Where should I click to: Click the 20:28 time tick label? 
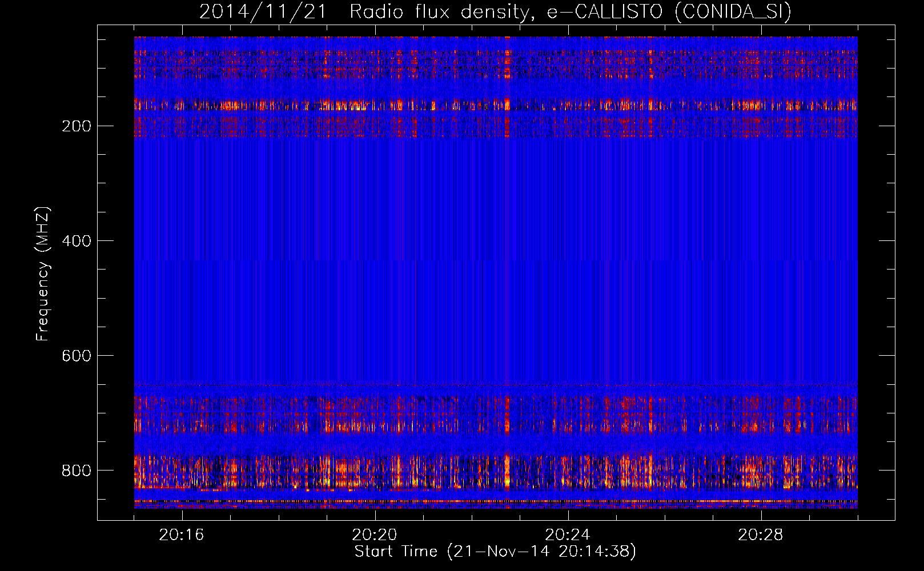pos(761,535)
